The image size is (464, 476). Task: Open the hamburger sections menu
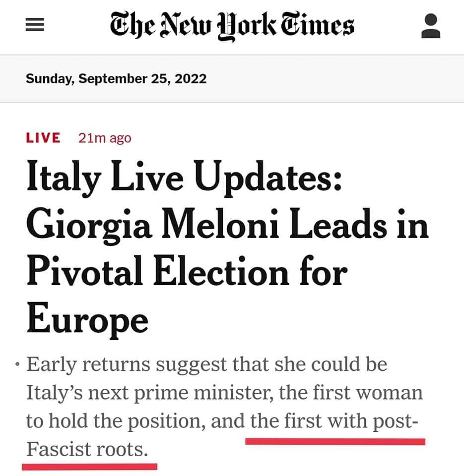(35, 25)
